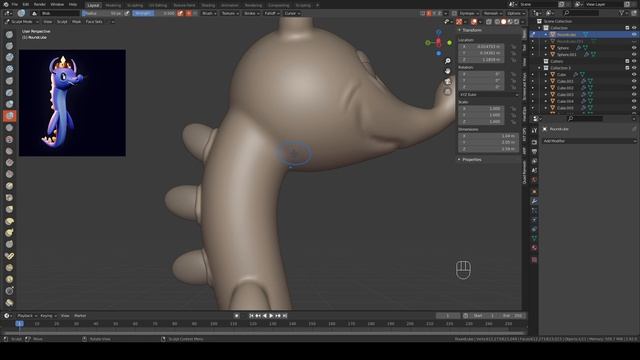Open the Stroke settings dropdown
The width and height of the screenshot is (640, 360).
(x=251, y=13)
